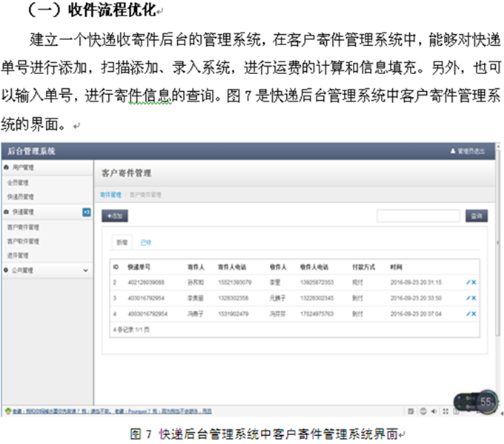Click the delete X icon for row ID 4
This screenshot has height=444, width=504.
(474, 314)
